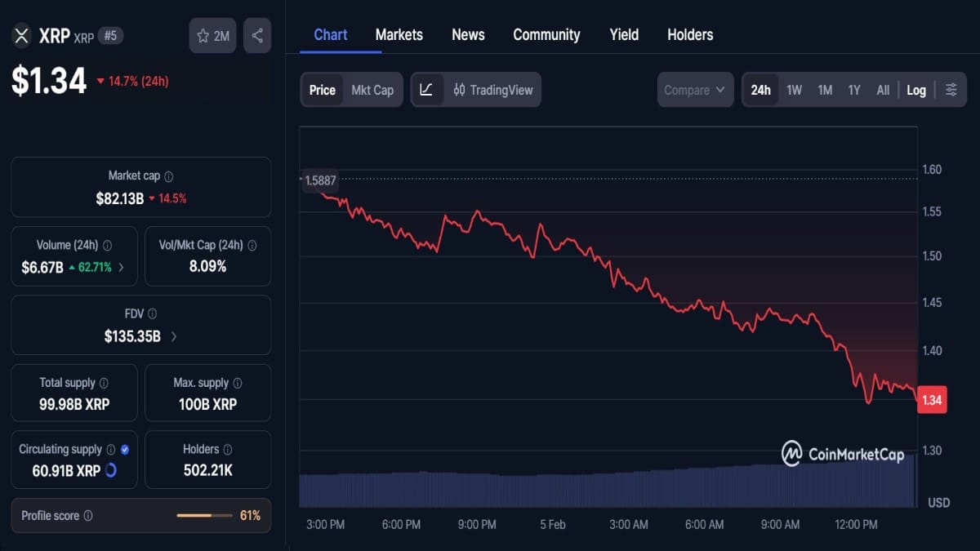Add XRP to watchlist via the star button
The image size is (980, 551).
pos(212,36)
